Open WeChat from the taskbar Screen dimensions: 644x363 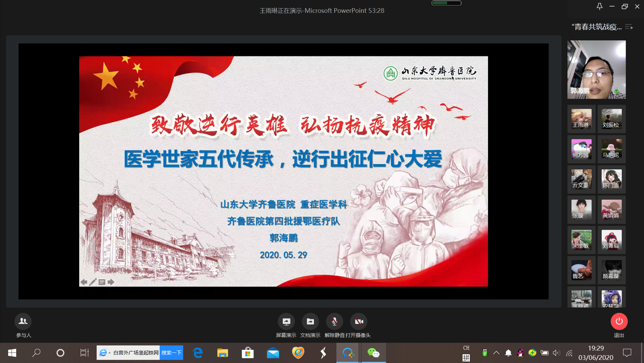tap(373, 353)
